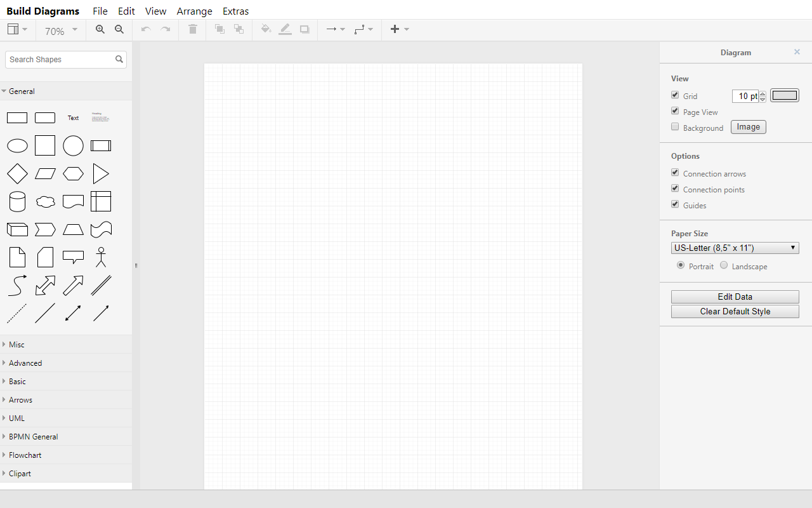Select the Ellipse shape
The image size is (812, 508).
pyautogui.click(x=17, y=146)
